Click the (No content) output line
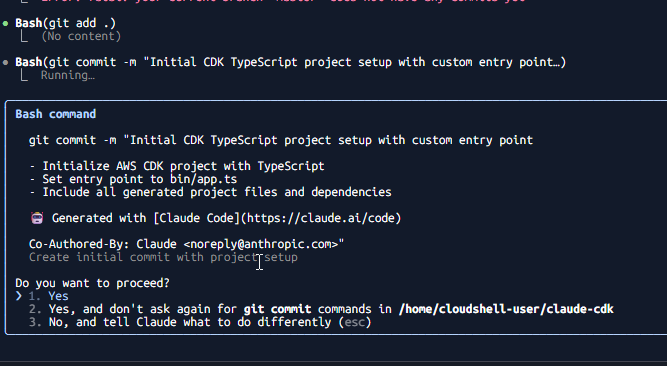The height and width of the screenshot is (366, 667). tap(81, 36)
